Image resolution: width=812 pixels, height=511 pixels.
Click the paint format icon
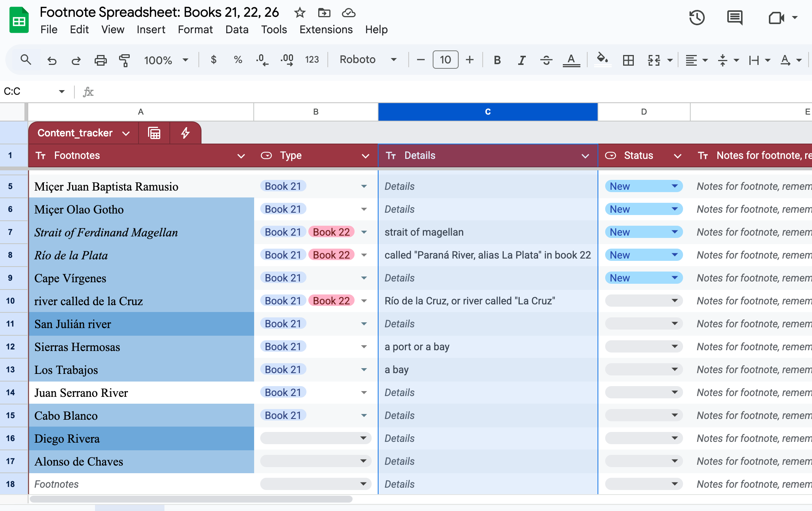pos(124,60)
